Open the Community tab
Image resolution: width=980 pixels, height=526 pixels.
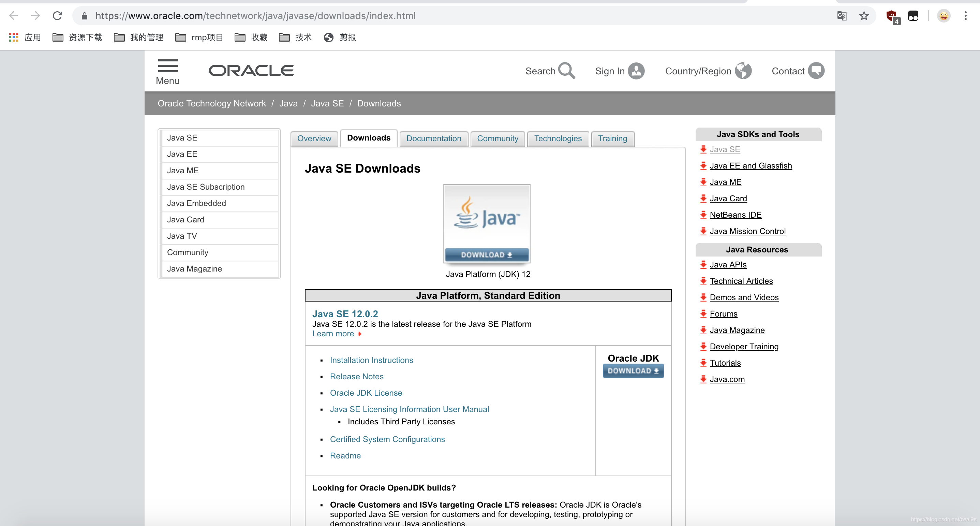[x=498, y=138]
